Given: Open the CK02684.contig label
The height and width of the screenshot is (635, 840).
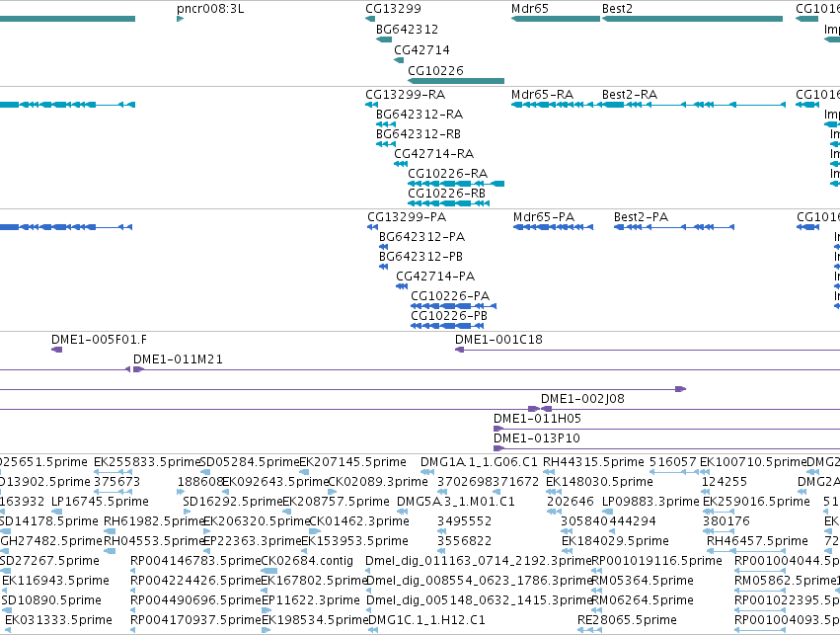Looking at the screenshot, I should click(307, 561).
